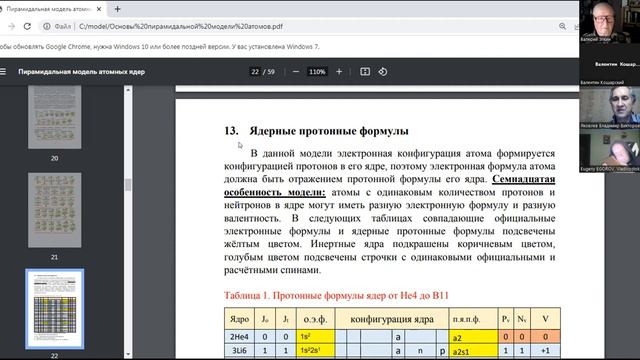
Task: Select top participant video Валерий
Action: pos(609,21)
